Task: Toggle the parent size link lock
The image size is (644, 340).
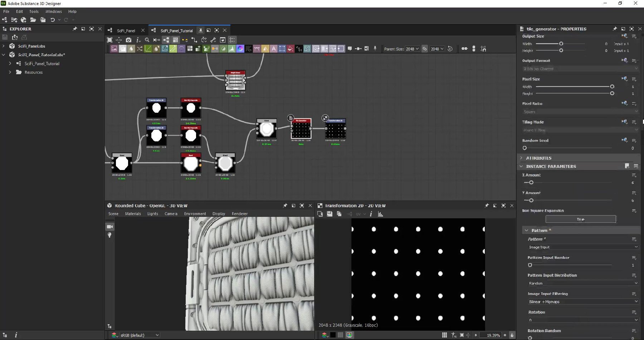Action: click(x=425, y=49)
